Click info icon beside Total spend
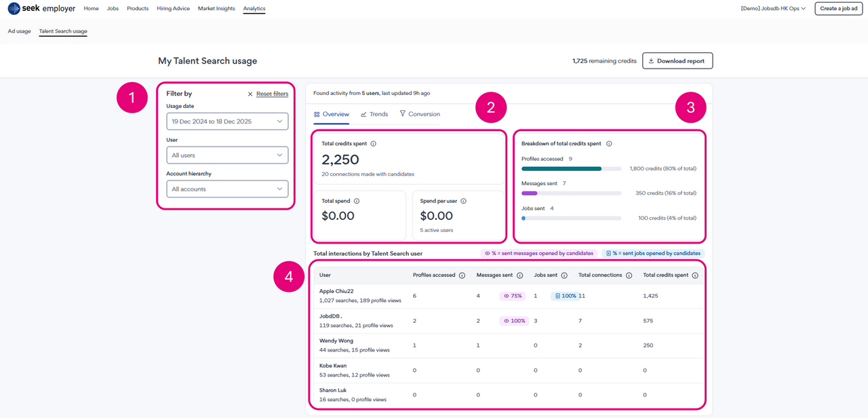Viewport: 868px width, 418px height. pyautogui.click(x=357, y=201)
